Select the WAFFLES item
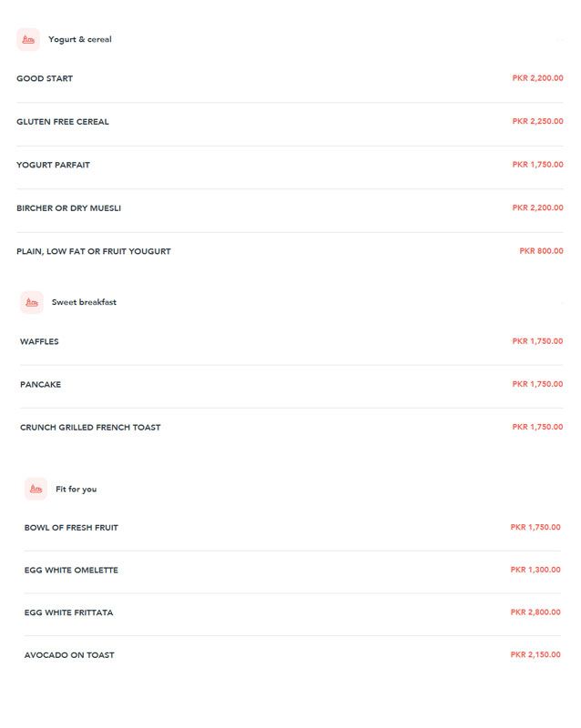The height and width of the screenshot is (728, 581). pyautogui.click(x=291, y=341)
